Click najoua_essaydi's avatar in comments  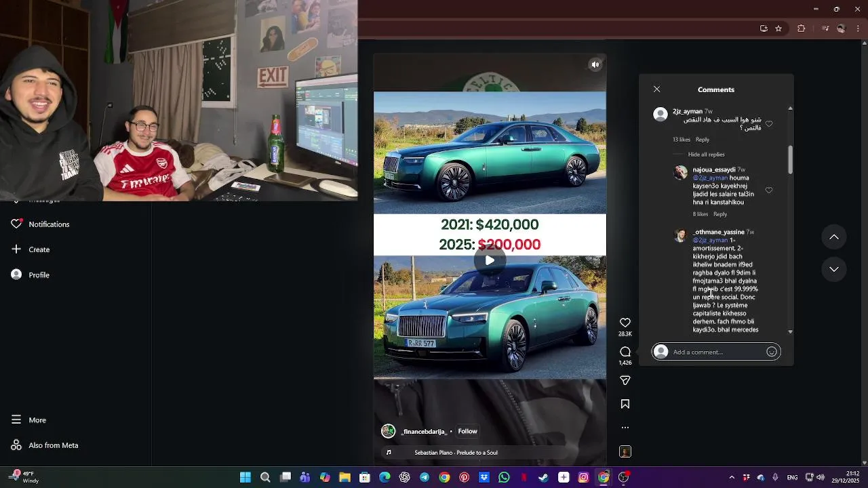click(x=680, y=173)
